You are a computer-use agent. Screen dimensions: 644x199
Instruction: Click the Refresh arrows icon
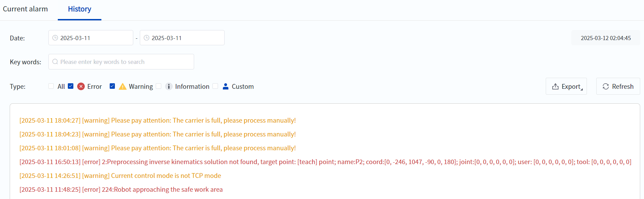[606, 86]
